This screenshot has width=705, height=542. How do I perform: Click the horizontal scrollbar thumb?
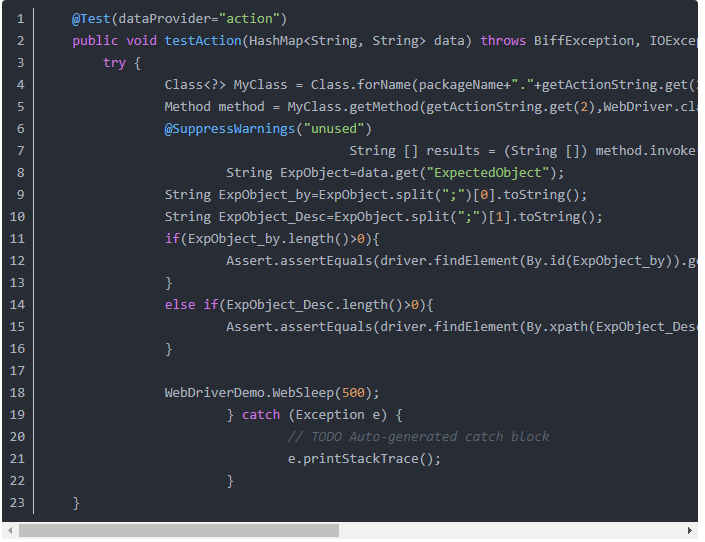tap(179, 531)
